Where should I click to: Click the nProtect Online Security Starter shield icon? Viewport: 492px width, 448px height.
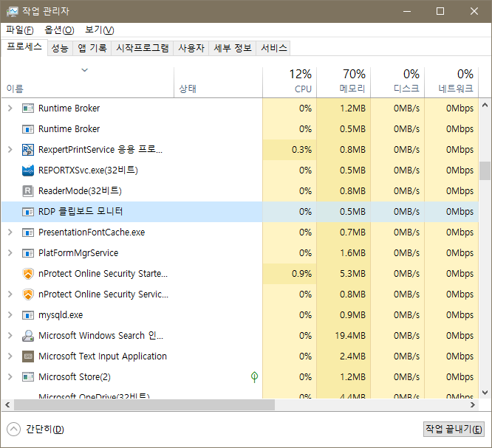(28, 274)
